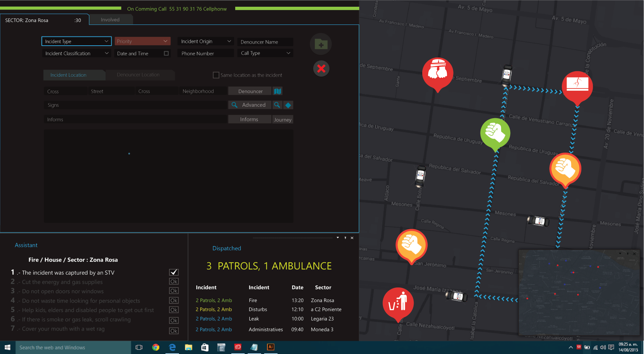
Task: Open the map icon beside Denouncer
Action: pos(277,91)
